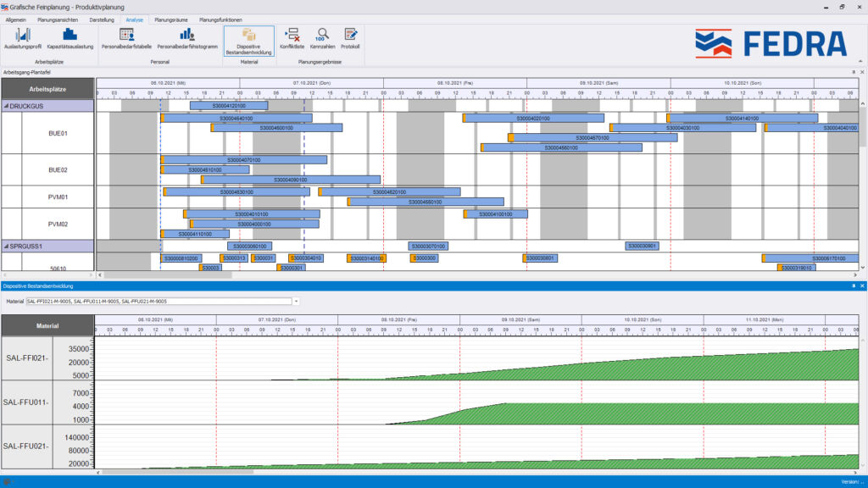868x488 pixels.
Task: Collapse the DRUCKGUS workplace group
Action: (x=6, y=106)
